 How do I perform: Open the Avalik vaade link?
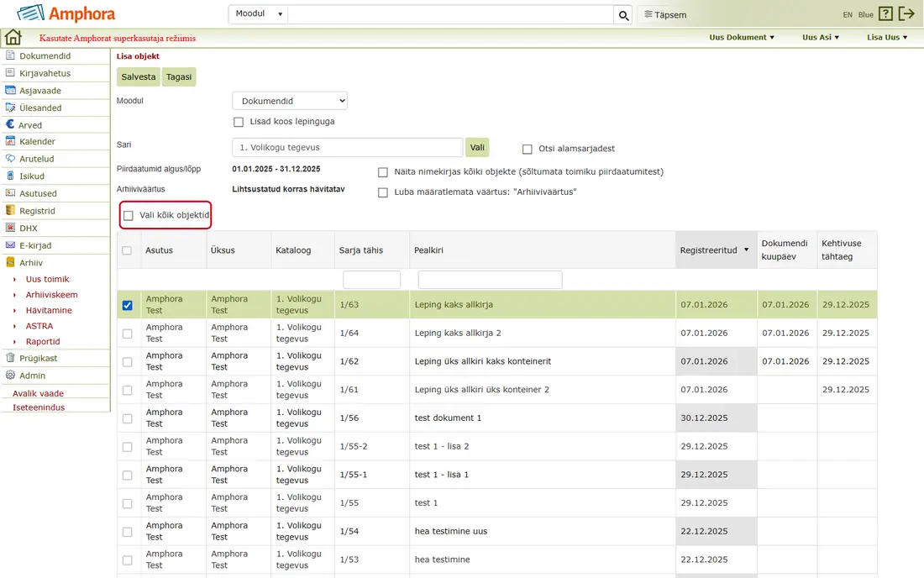pos(39,393)
